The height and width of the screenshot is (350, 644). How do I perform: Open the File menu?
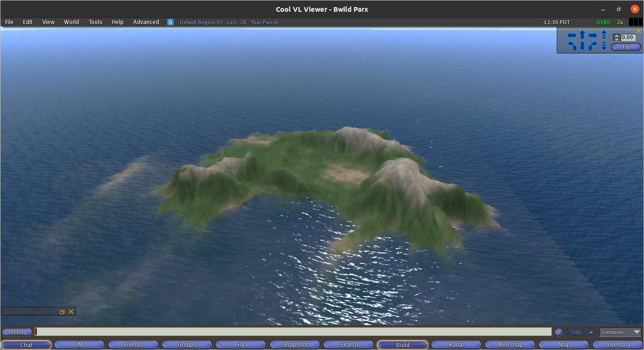(x=9, y=22)
